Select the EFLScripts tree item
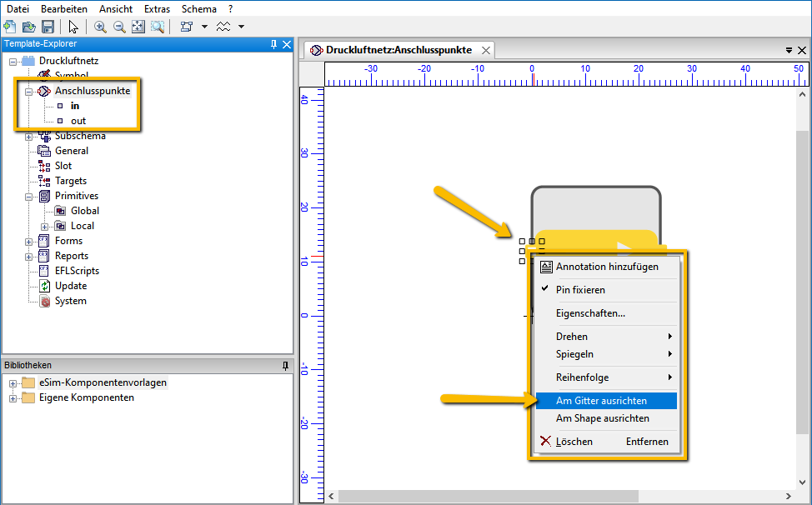This screenshot has height=505, width=812. (x=78, y=271)
